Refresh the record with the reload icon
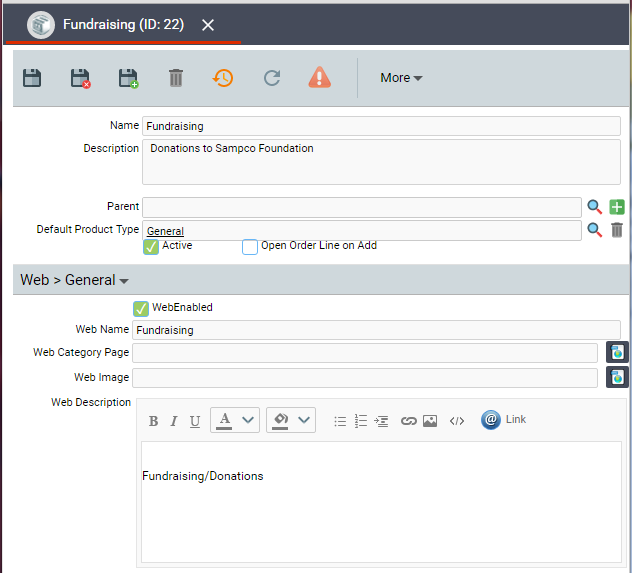The height and width of the screenshot is (573, 632). (x=272, y=78)
